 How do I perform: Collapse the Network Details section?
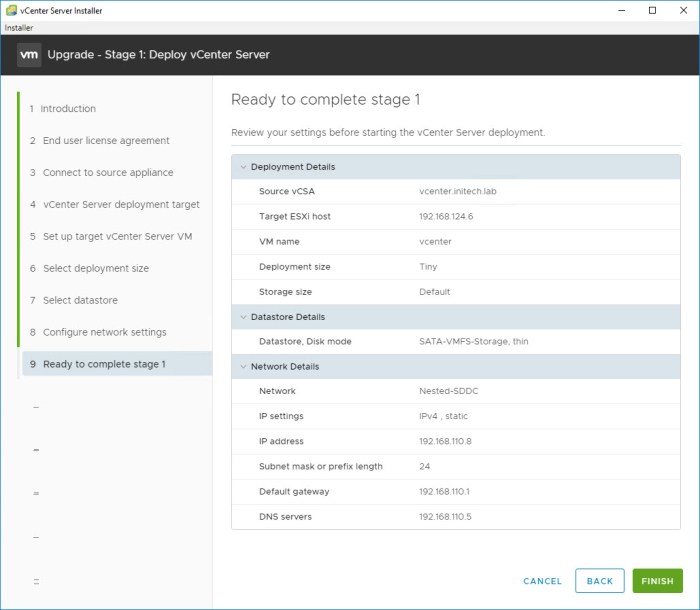tap(243, 367)
